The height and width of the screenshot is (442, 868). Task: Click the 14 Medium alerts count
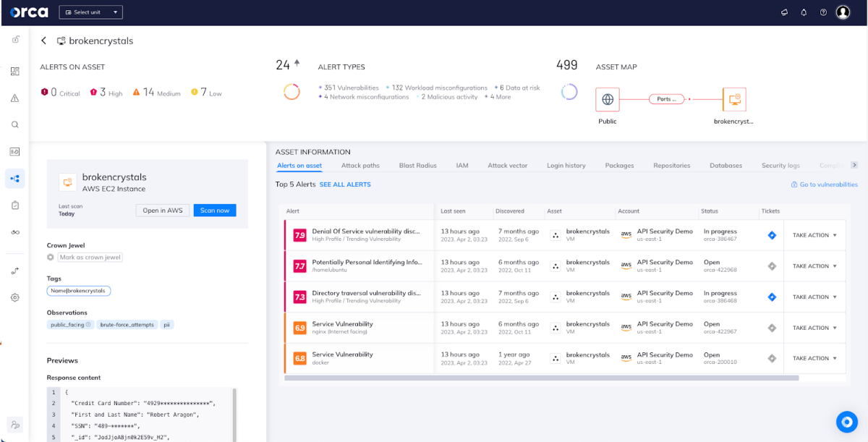[156, 93]
